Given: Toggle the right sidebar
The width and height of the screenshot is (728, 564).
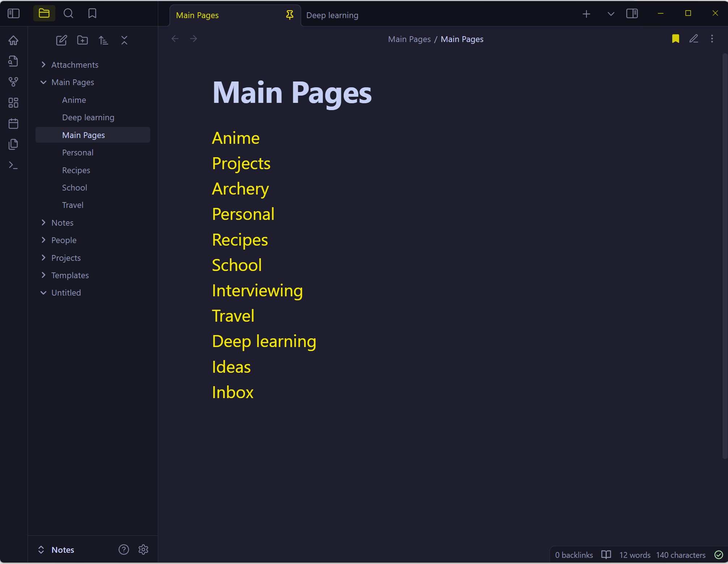Looking at the screenshot, I should [x=632, y=14].
